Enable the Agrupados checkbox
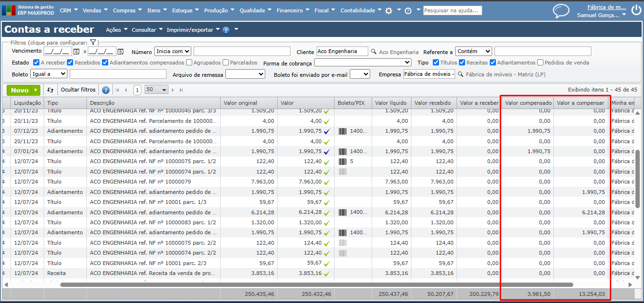The image size is (644, 303). pos(189,63)
